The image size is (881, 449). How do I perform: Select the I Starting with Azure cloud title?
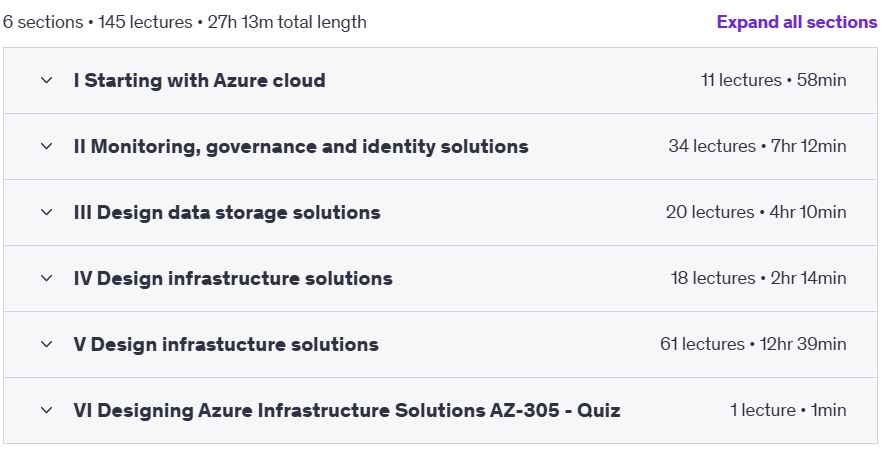(x=199, y=80)
